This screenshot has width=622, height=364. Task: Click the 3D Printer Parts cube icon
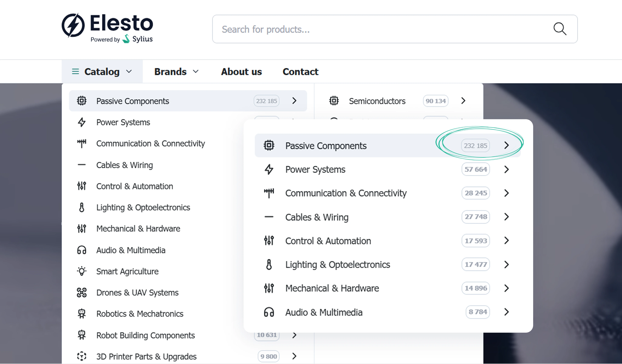[x=82, y=356]
